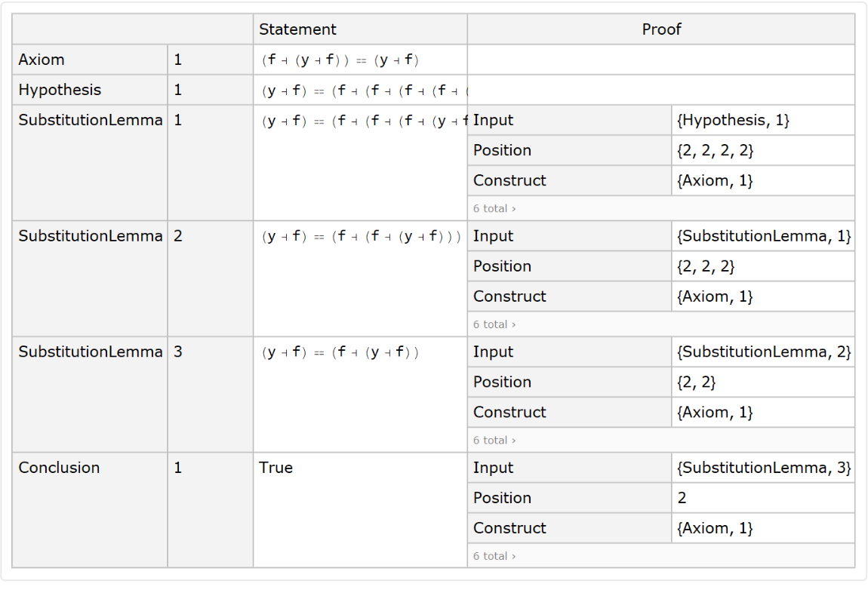
Task: Select position value {2, 2, 2, 2}
Action: 716,150
